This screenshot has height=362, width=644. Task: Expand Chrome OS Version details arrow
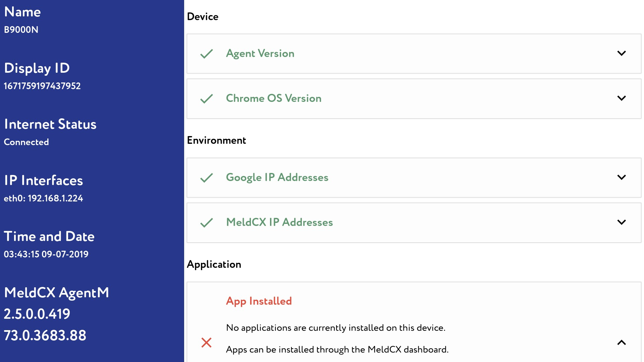click(x=622, y=98)
